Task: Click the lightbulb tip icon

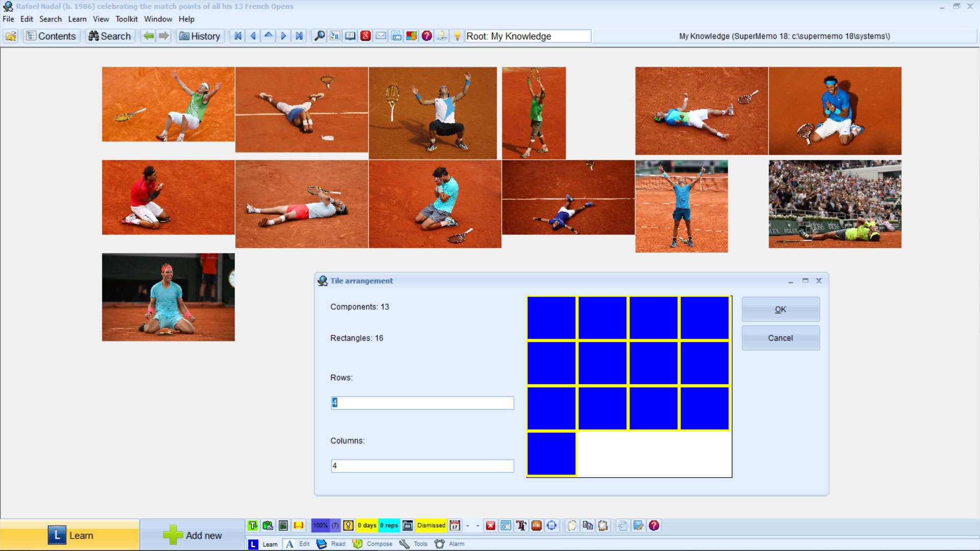Action: [x=457, y=36]
